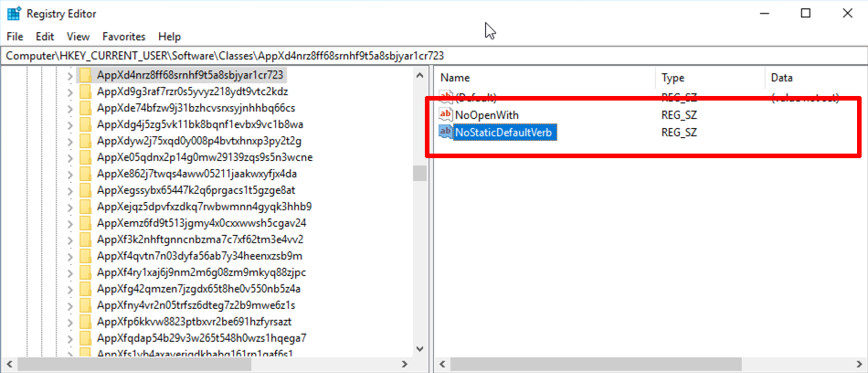Click the tree pane scroll up arrow
The width and height of the screenshot is (868, 373).
click(419, 74)
